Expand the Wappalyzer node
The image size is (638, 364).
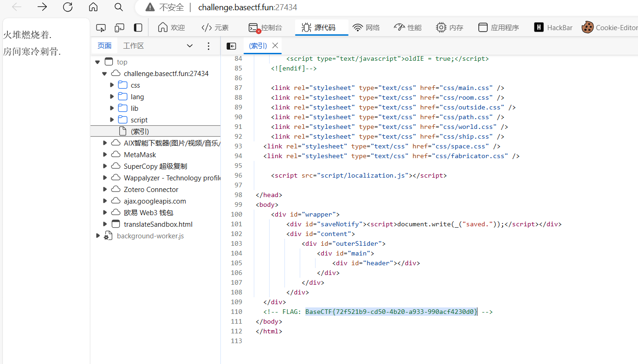tap(104, 178)
